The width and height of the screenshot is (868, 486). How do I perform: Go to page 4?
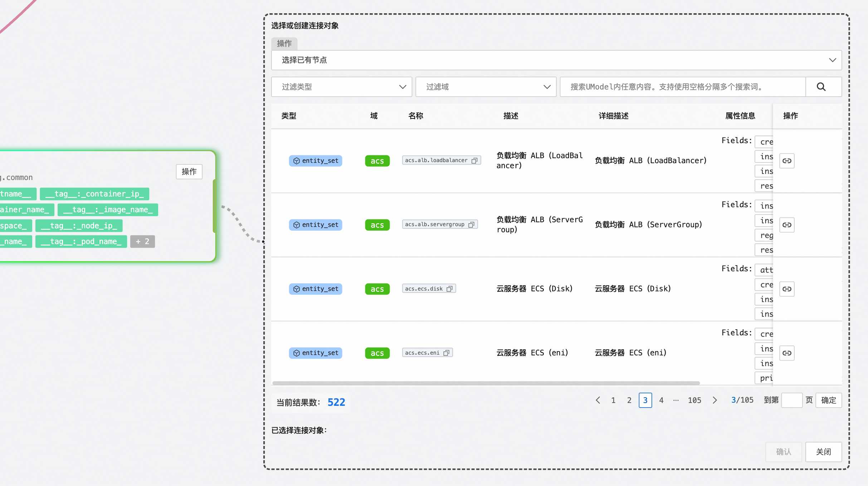(661, 400)
